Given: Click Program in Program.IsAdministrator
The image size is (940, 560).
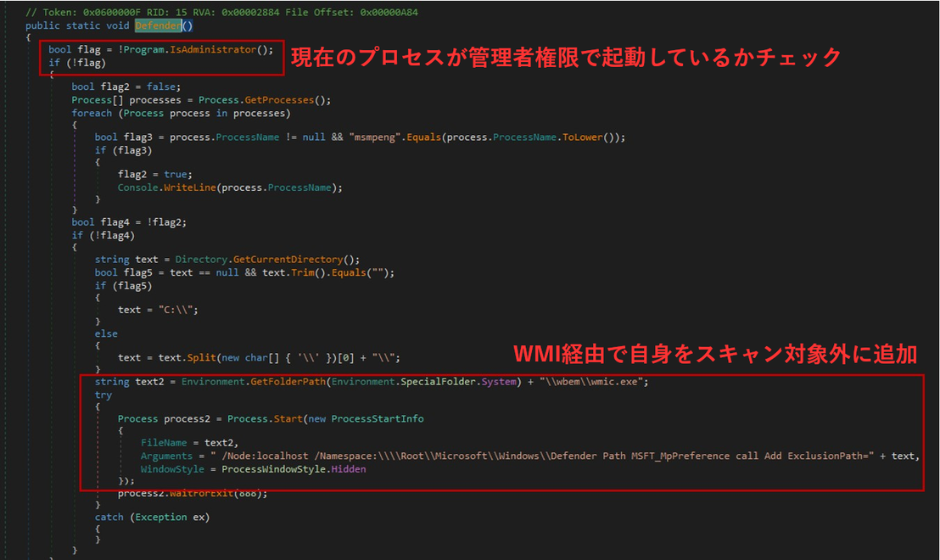Looking at the screenshot, I should 144,50.
